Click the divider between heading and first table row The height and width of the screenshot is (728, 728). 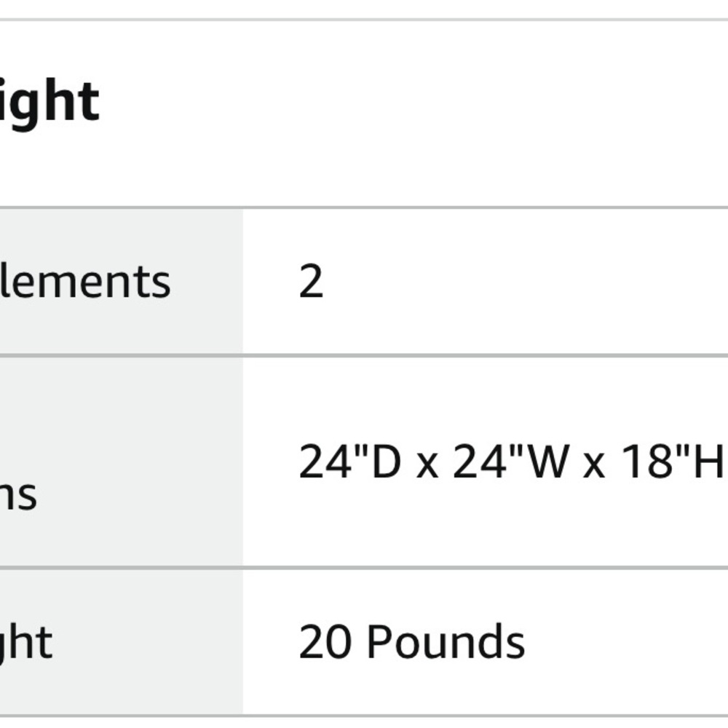pyautogui.click(x=364, y=207)
